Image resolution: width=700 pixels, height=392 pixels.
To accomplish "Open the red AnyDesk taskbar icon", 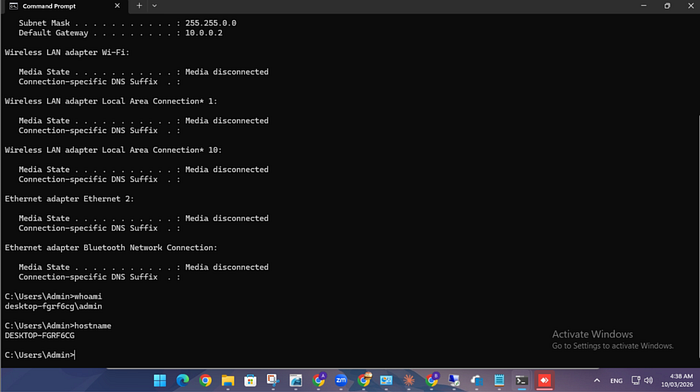I will (544, 380).
